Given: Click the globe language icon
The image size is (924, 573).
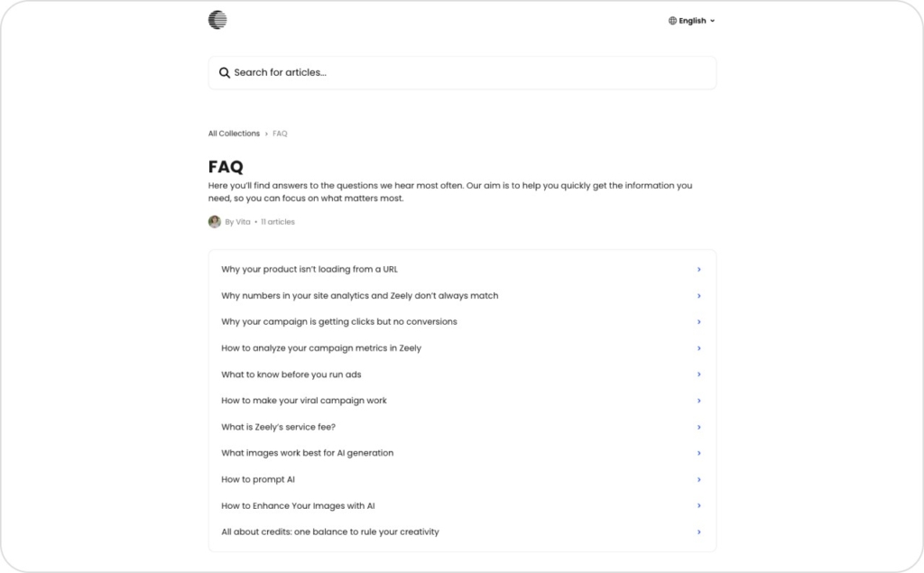Looking at the screenshot, I should [670, 20].
